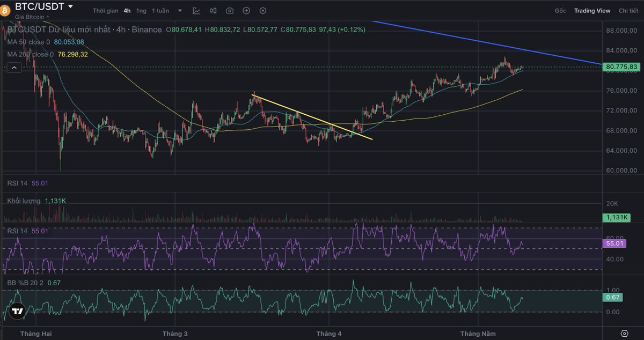The image size is (644, 340).
Task: Select the 4h timeframe
Action: coord(127,11)
